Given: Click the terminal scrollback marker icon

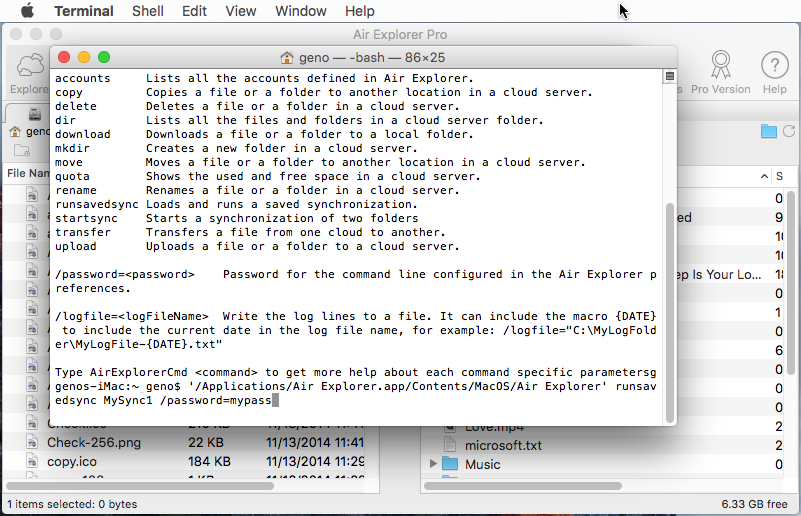Looking at the screenshot, I should tap(670, 77).
